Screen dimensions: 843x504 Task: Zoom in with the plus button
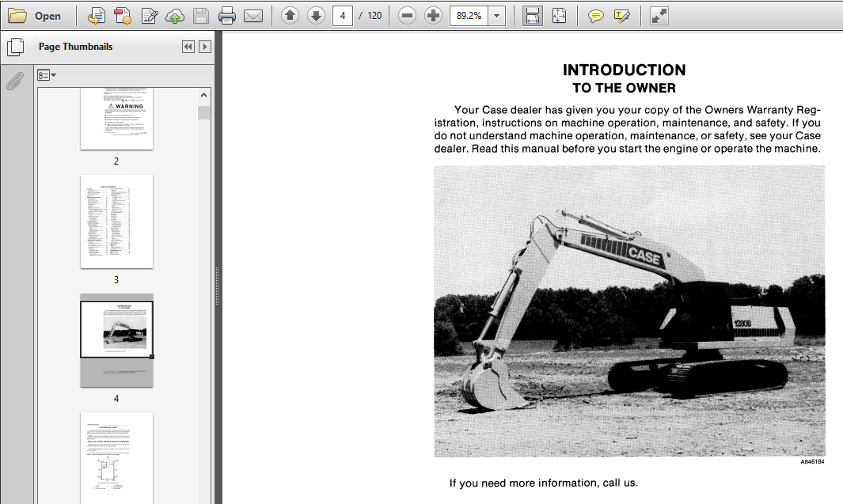[x=433, y=16]
